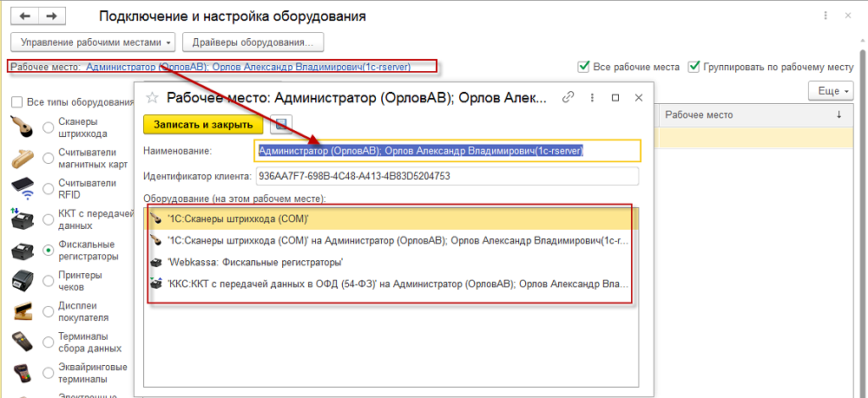Click the printer icon of the Webkassa row

[155, 262]
